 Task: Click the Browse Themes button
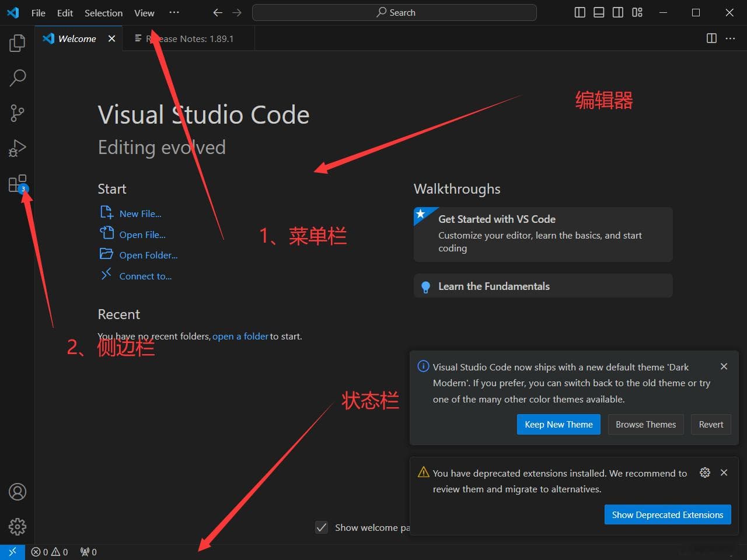point(645,424)
